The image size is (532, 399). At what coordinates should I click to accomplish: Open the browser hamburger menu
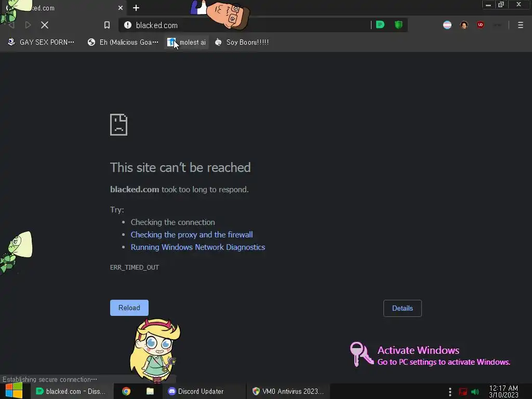[x=521, y=25]
